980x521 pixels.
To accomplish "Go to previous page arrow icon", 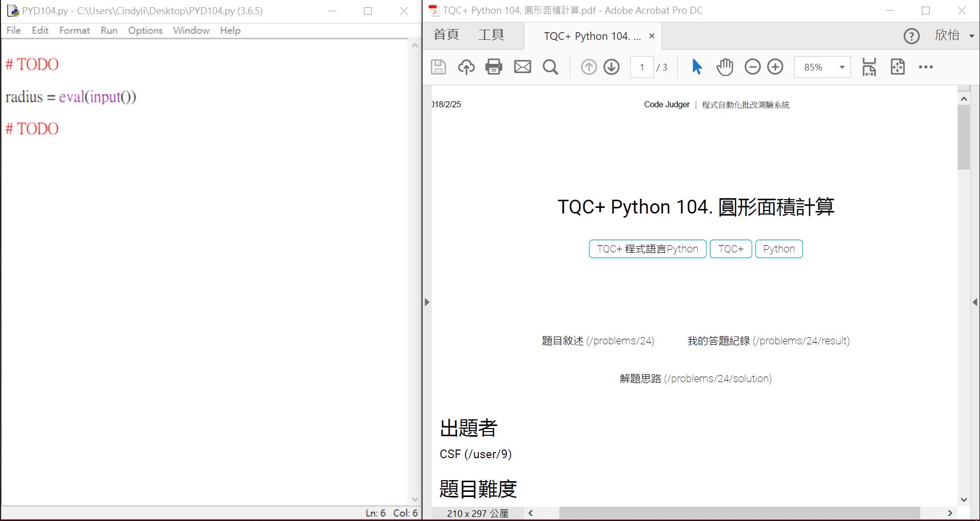I will (589, 67).
